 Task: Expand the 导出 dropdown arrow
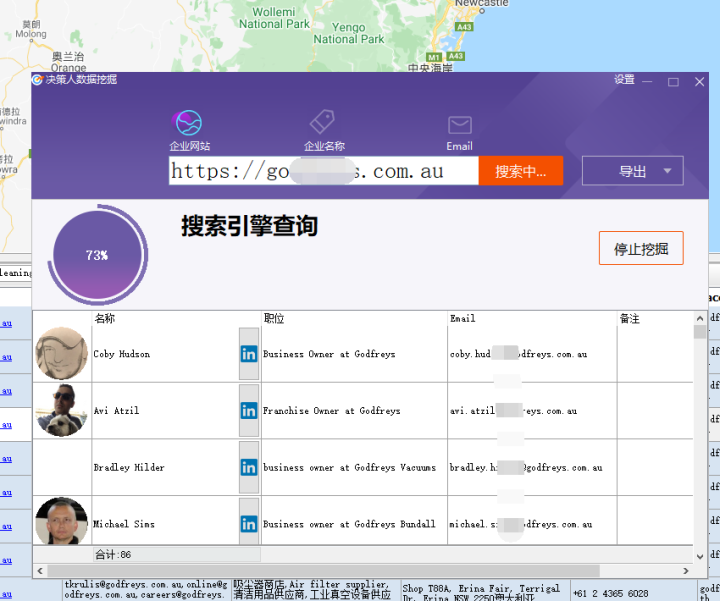click(x=667, y=171)
